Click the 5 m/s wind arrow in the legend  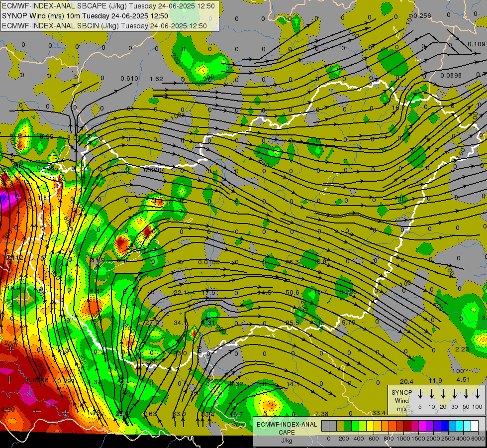(x=420, y=393)
